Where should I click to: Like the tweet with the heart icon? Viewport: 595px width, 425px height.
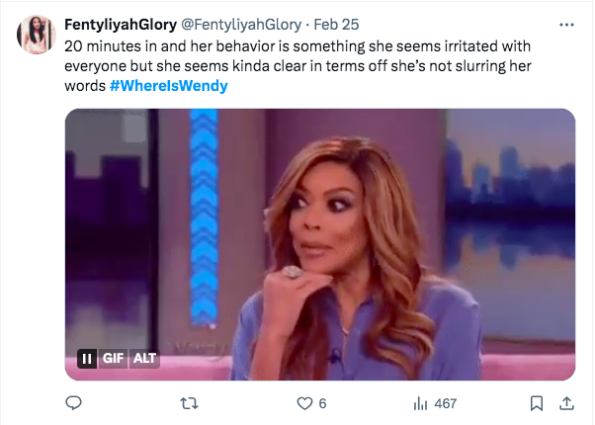(x=304, y=403)
